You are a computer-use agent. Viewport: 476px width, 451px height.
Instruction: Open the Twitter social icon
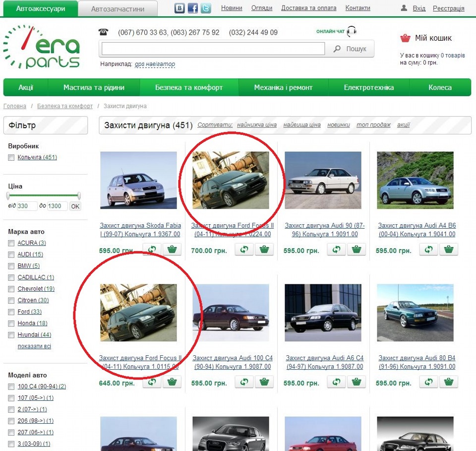[206, 8]
